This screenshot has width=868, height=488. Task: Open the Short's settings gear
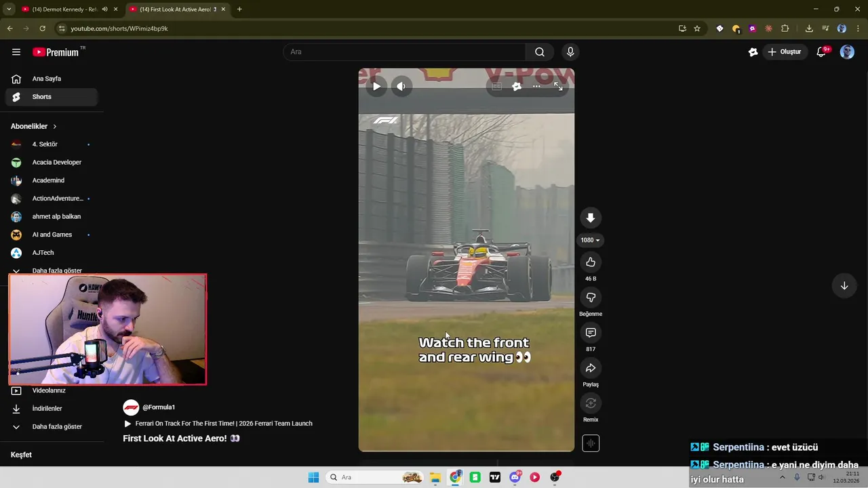(x=517, y=86)
